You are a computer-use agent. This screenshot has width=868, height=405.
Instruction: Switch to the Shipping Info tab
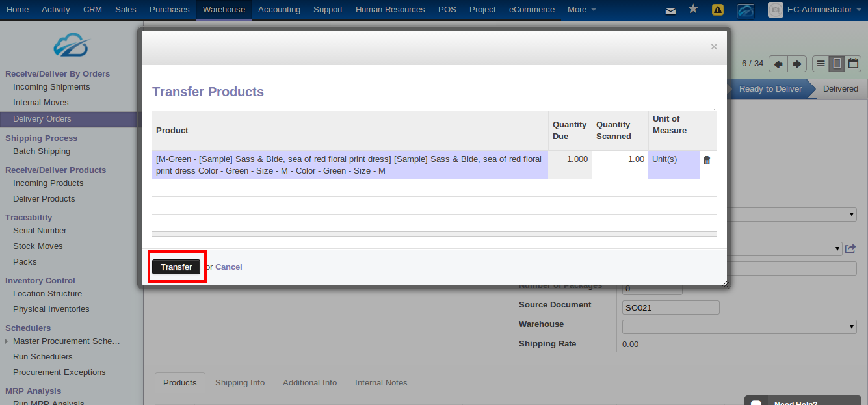(240, 382)
